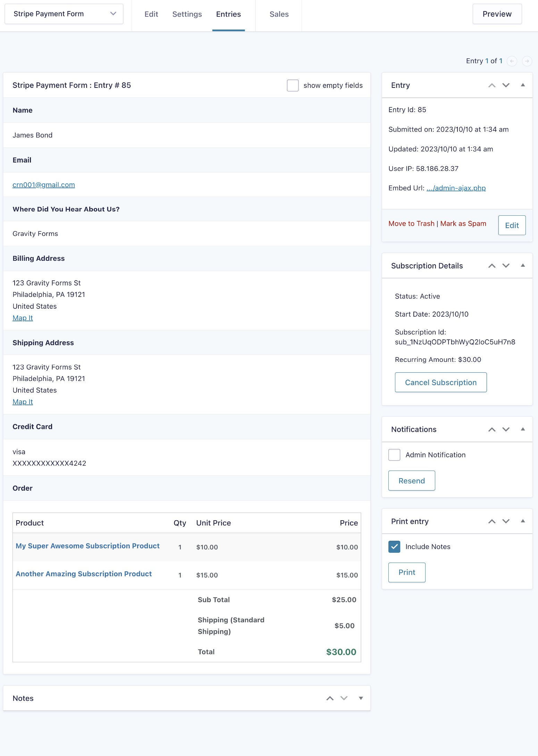Move Entry panel up
This screenshot has height=756, width=538.
[492, 85]
